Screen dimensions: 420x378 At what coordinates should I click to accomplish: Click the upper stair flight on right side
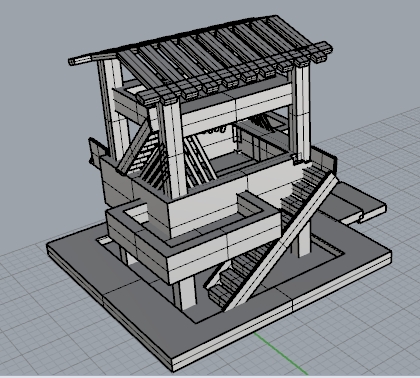point(302,190)
